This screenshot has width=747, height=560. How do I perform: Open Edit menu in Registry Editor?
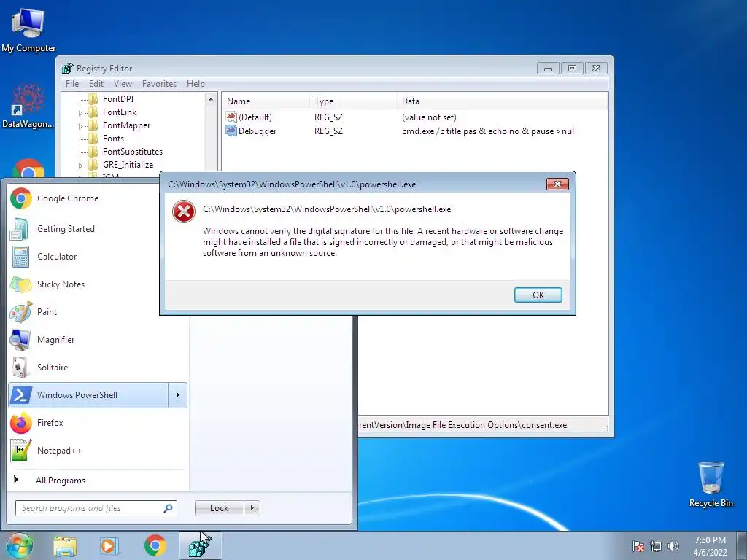(x=96, y=84)
